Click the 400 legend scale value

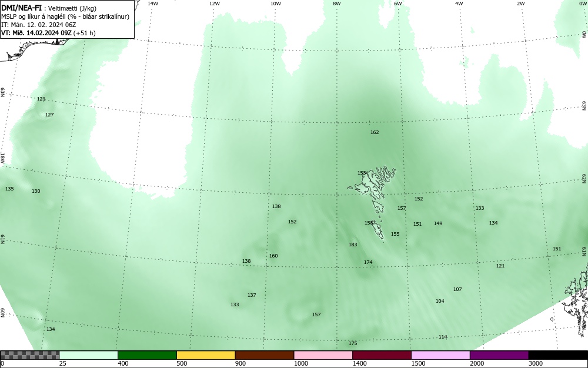[123, 363]
